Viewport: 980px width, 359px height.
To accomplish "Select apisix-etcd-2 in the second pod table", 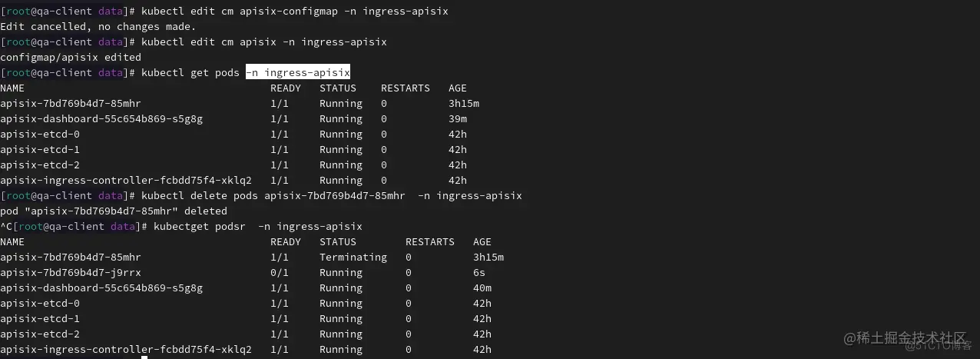I will pos(40,334).
